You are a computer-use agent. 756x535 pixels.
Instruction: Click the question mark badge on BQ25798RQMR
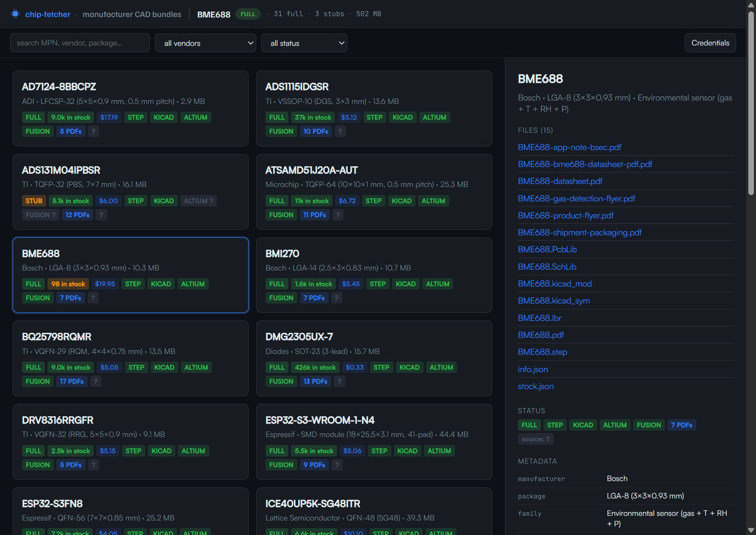pyautogui.click(x=95, y=382)
